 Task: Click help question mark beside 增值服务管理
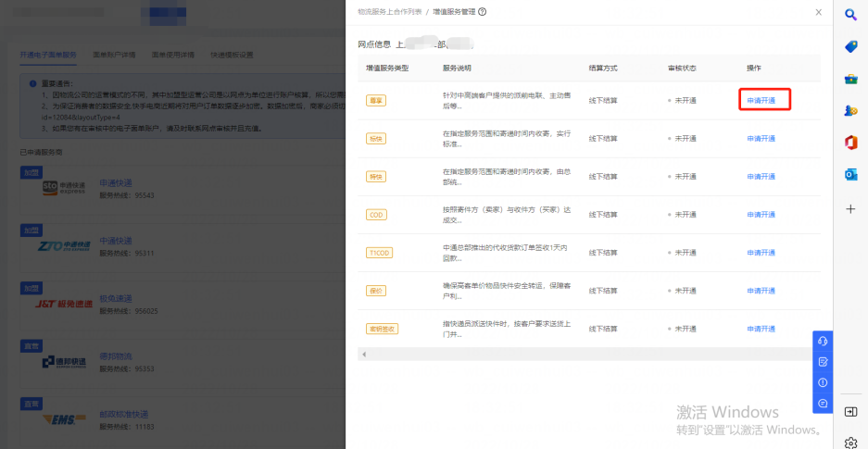(483, 12)
